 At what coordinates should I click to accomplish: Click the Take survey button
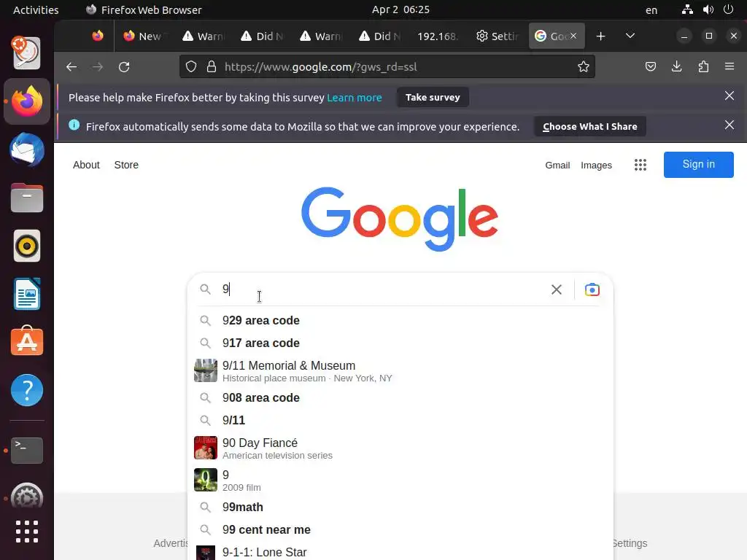(433, 97)
